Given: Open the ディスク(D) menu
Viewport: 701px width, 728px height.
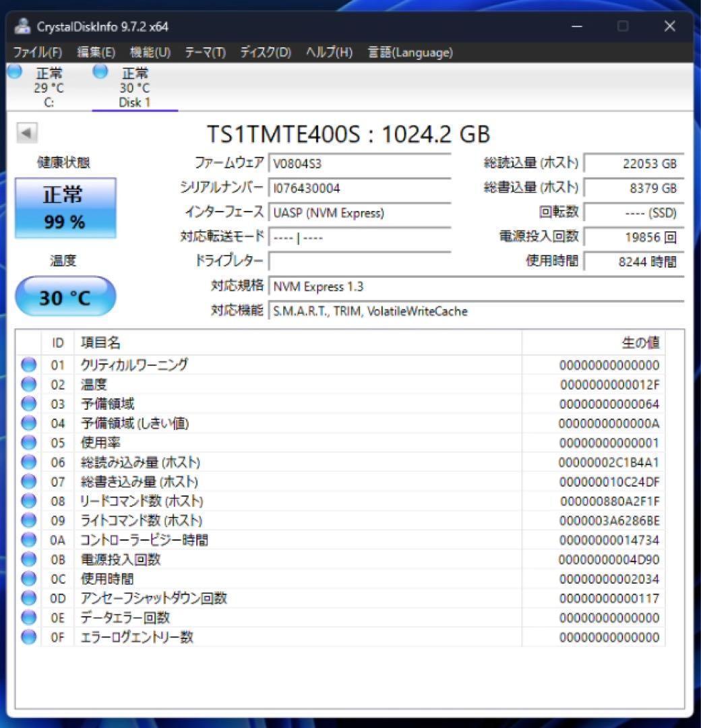Looking at the screenshot, I should [264, 52].
